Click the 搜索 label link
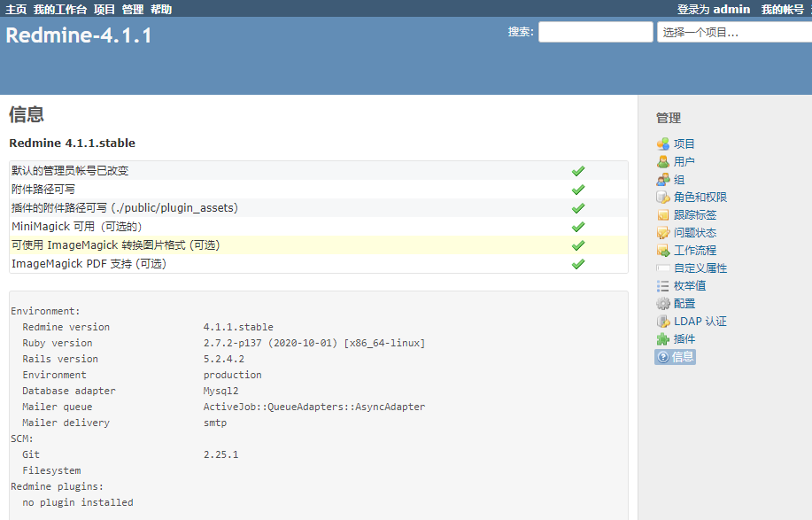The width and height of the screenshot is (812, 520). [520, 32]
